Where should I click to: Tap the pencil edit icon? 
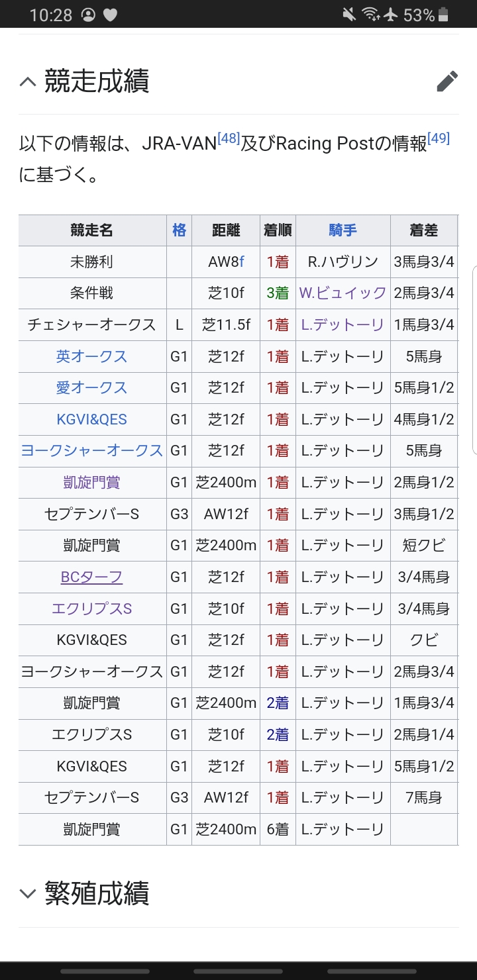point(447,81)
